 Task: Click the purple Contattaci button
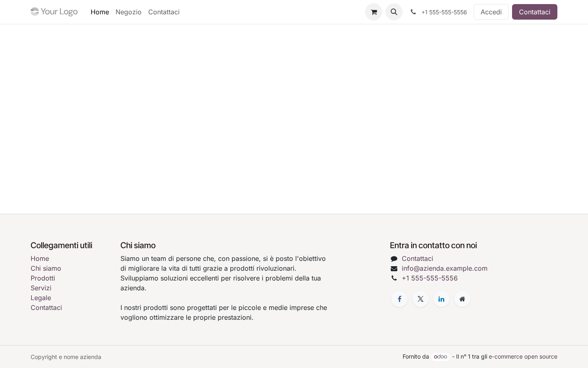point(535,12)
